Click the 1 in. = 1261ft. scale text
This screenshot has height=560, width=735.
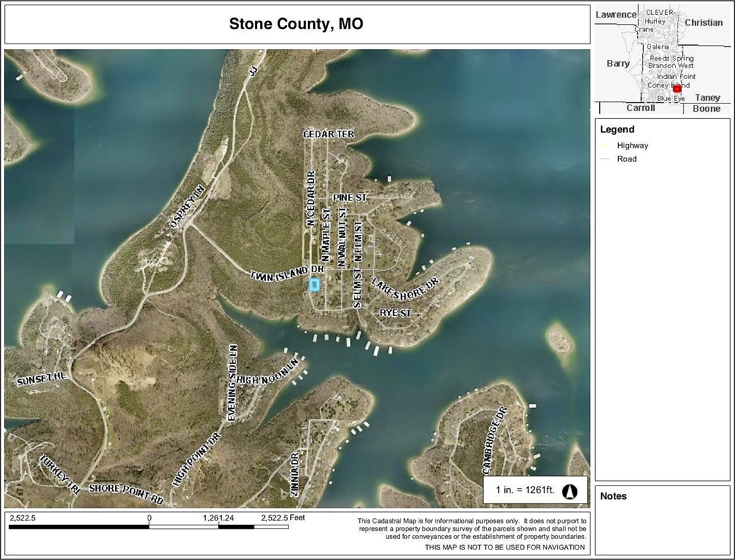point(525,490)
